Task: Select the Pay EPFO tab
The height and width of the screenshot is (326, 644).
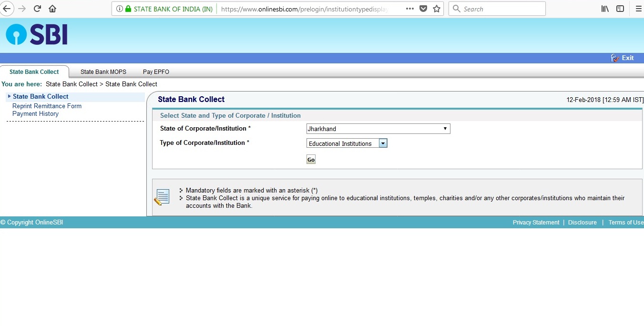Action: click(x=156, y=72)
